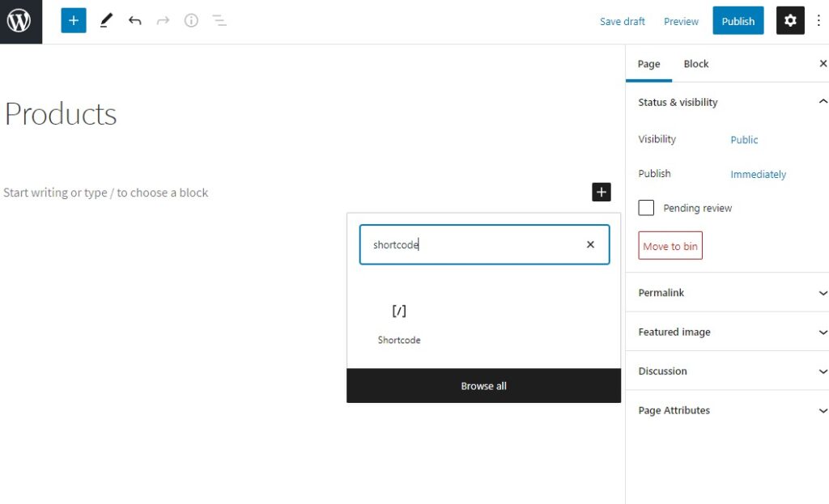Select the Shortcode block icon

coord(398,310)
